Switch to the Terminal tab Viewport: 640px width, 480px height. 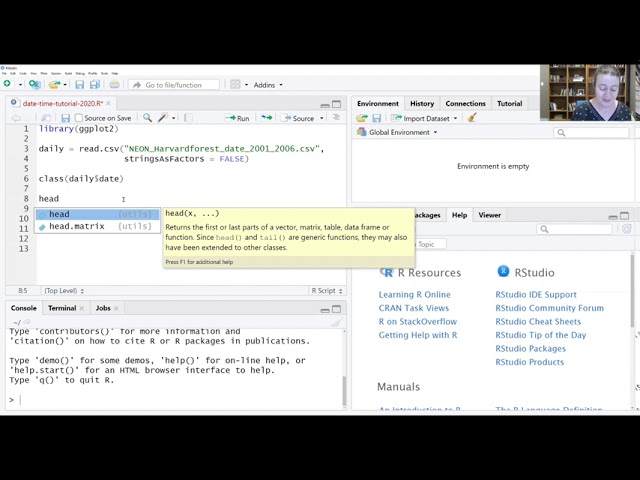[x=62, y=308]
